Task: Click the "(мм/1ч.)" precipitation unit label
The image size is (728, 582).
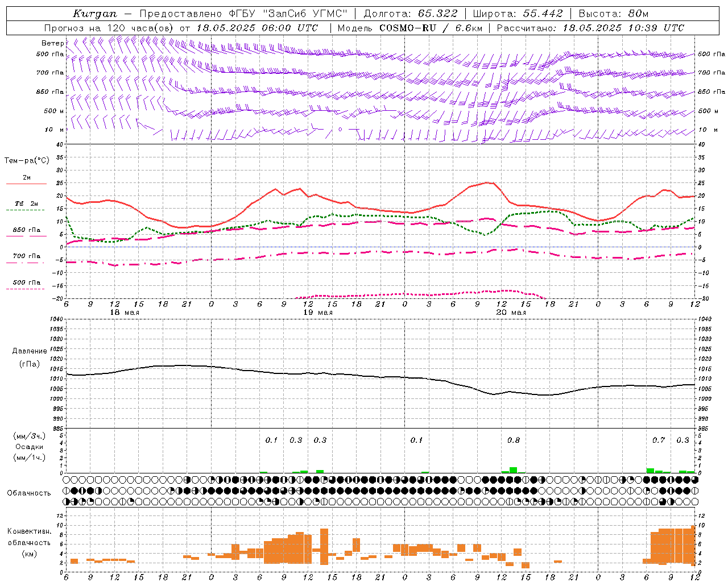Action: tap(30, 458)
